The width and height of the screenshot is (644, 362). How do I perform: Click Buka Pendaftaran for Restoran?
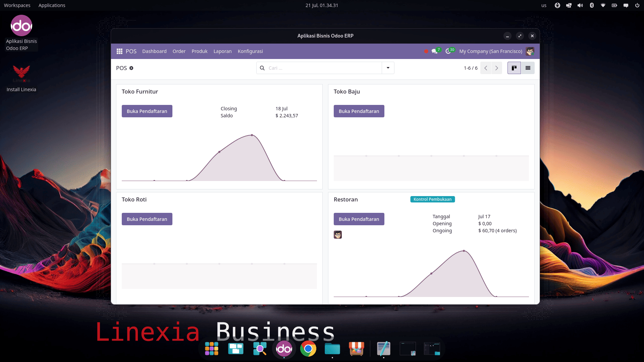(x=359, y=219)
